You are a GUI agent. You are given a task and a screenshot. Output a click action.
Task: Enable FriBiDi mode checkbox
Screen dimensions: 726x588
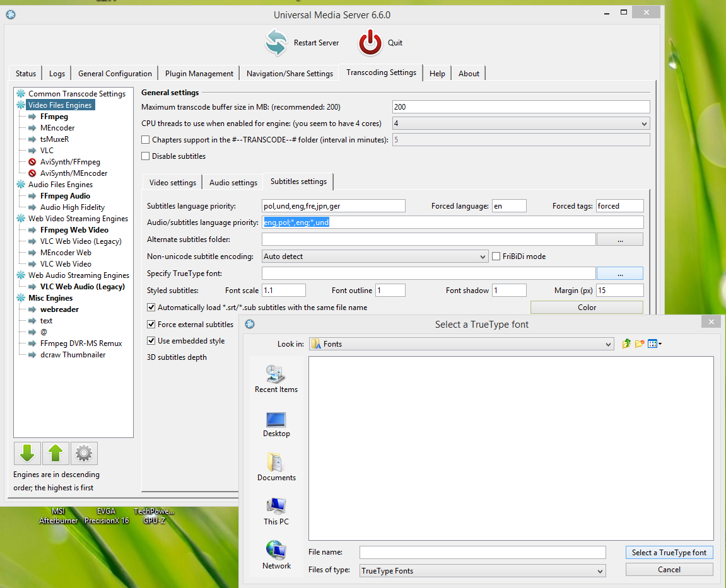coord(496,257)
